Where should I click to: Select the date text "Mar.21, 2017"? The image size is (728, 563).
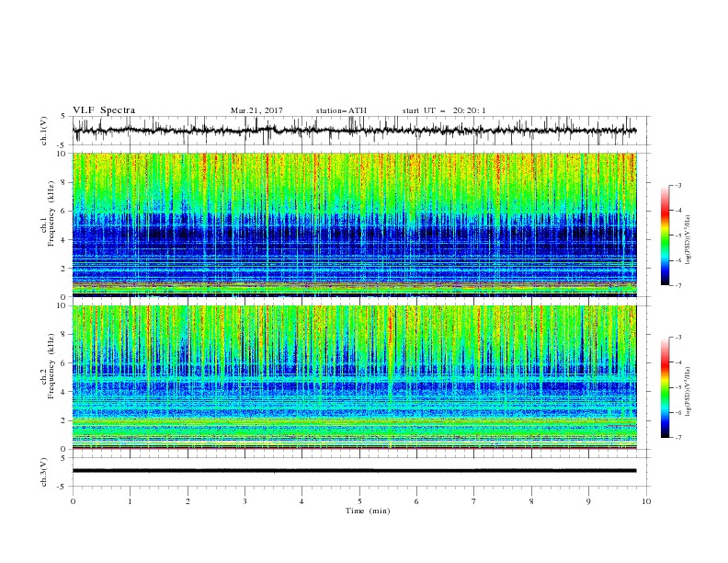(x=256, y=110)
